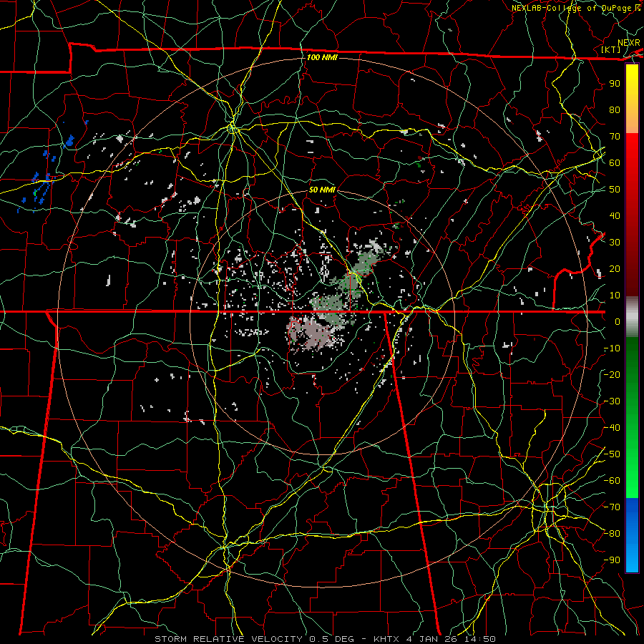Click the 0 value on the velocity scale
This screenshot has height=644, width=644.
tap(618, 322)
